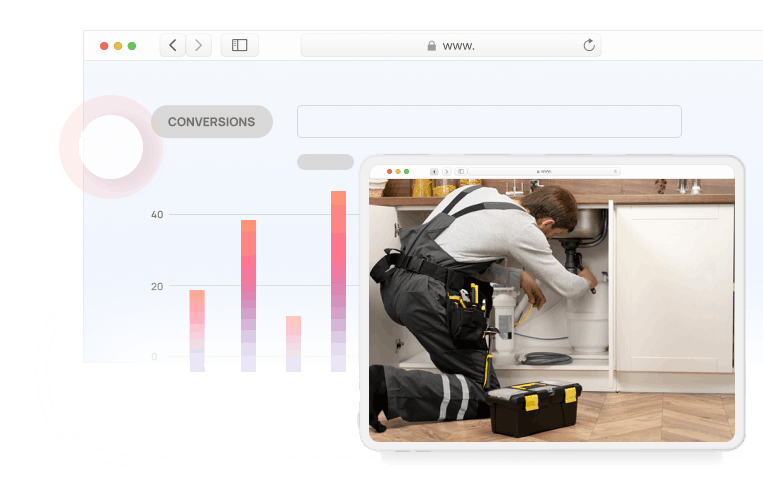This screenshot has width=763, height=479.
Task: Click the forward arrow in main browser toolbar
Action: [199, 45]
